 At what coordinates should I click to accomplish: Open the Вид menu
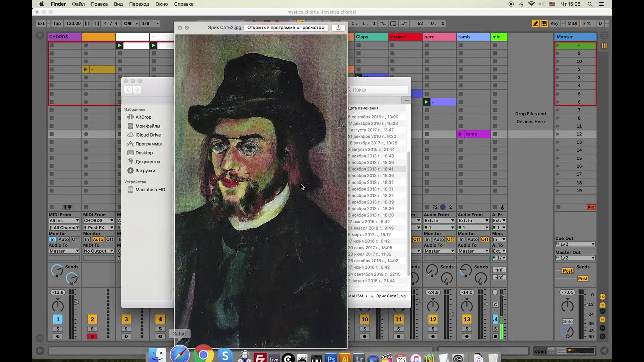click(x=118, y=4)
